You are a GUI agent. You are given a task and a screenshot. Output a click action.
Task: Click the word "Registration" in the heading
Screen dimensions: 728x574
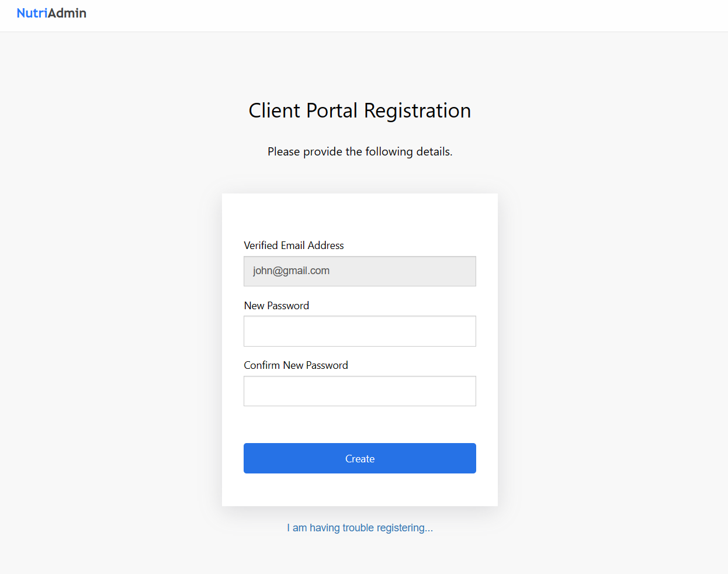[417, 110]
